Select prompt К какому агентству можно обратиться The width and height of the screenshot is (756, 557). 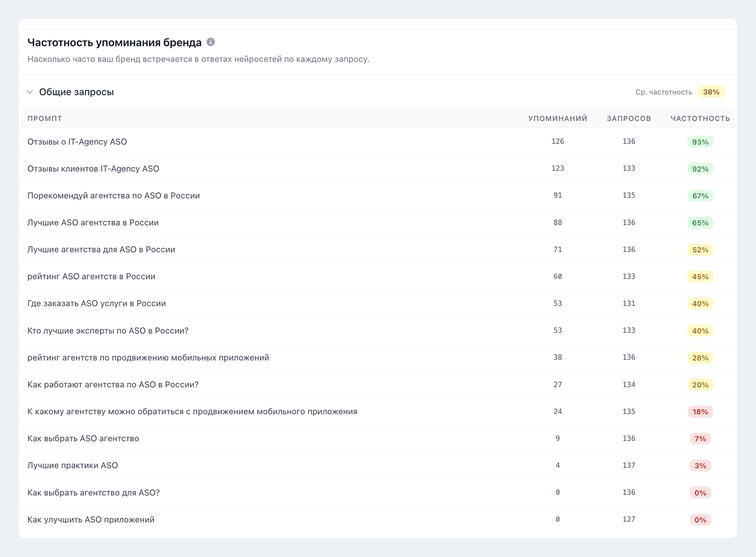click(192, 411)
